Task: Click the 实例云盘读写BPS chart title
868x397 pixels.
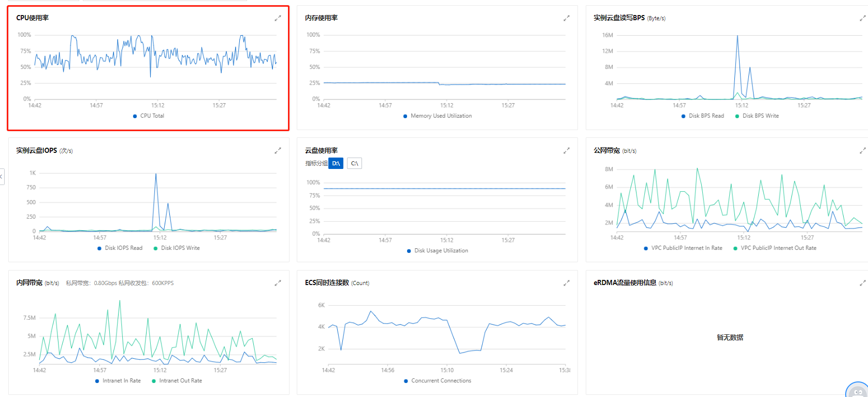Action: 619,18
